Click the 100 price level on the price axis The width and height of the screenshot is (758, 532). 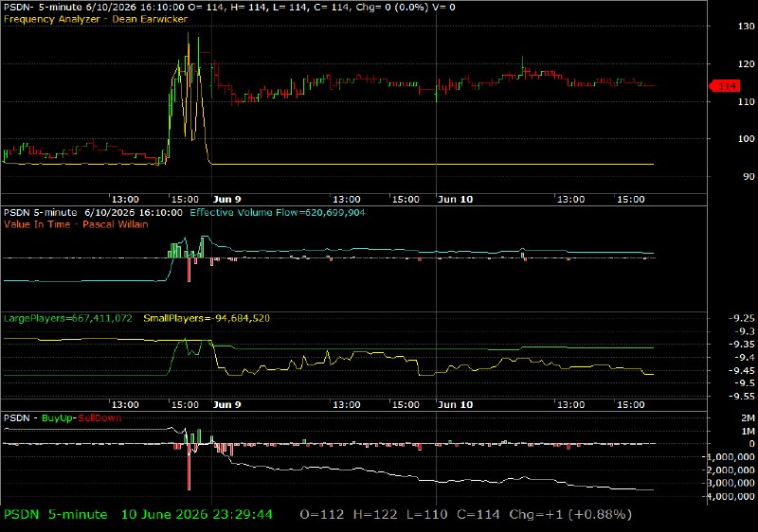746,138
